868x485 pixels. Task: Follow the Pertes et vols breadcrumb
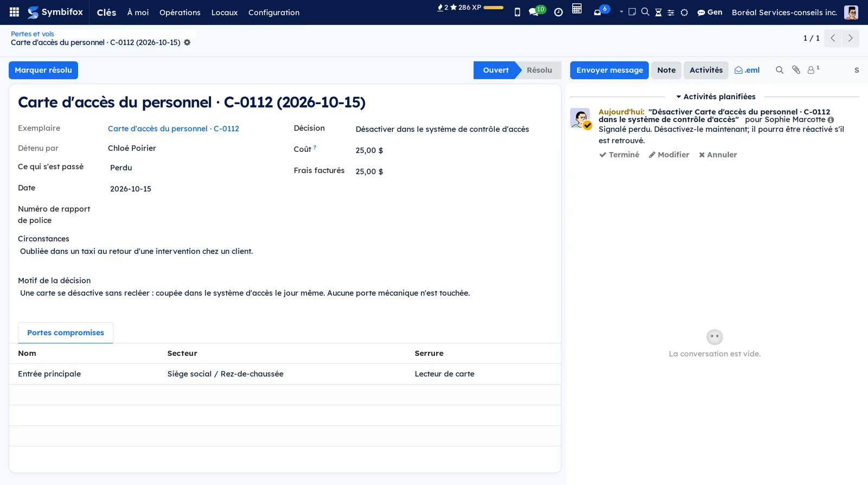[33, 34]
